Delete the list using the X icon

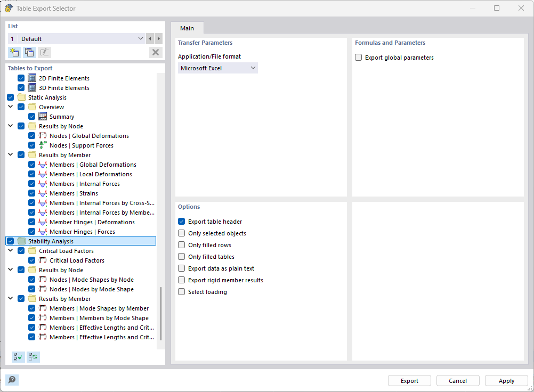pos(155,52)
